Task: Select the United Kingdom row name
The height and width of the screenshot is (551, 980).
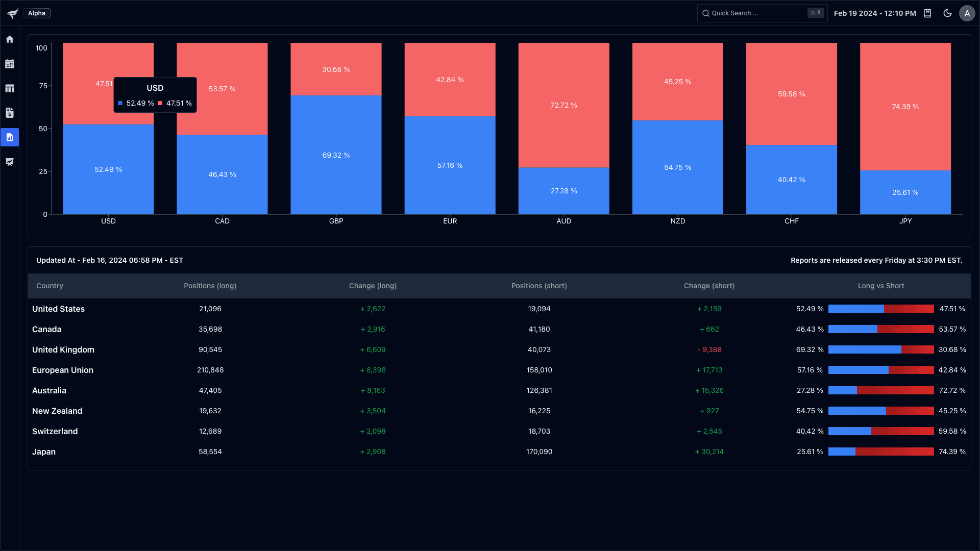Action: [63, 349]
